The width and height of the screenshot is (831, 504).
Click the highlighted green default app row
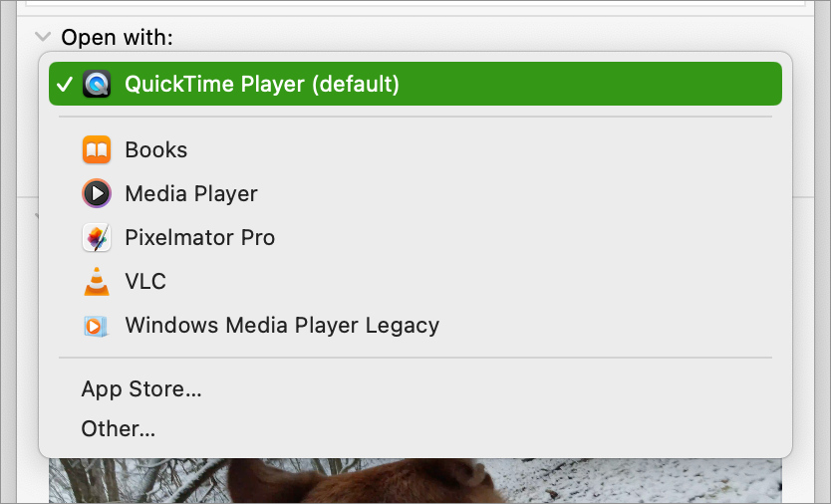(415, 84)
